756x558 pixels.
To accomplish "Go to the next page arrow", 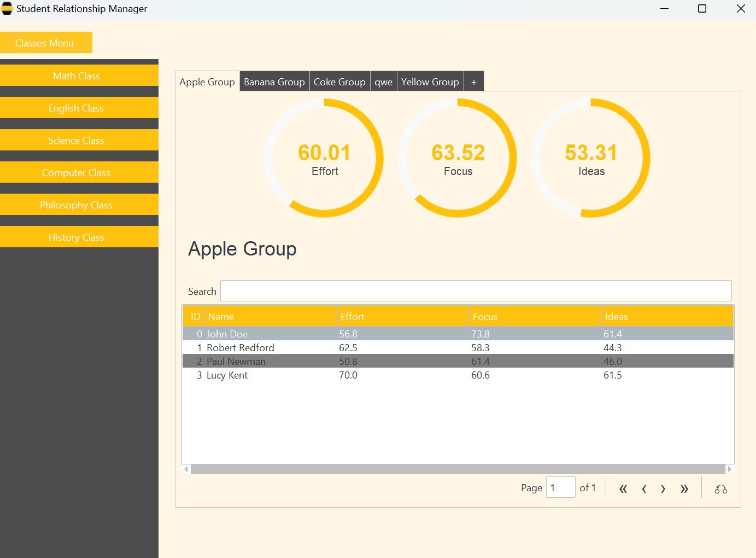I will coord(663,489).
